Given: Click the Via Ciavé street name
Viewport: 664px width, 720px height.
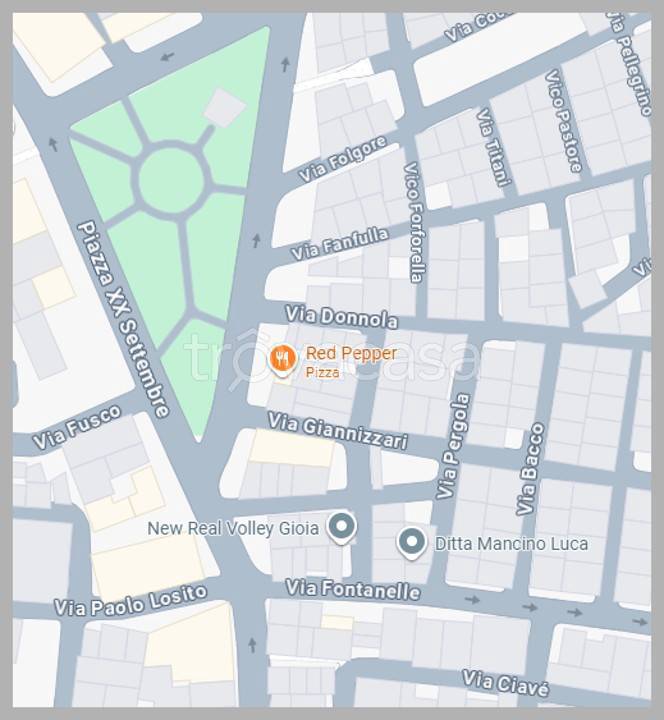Looking at the screenshot, I should pyautogui.click(x=506, y=684).
